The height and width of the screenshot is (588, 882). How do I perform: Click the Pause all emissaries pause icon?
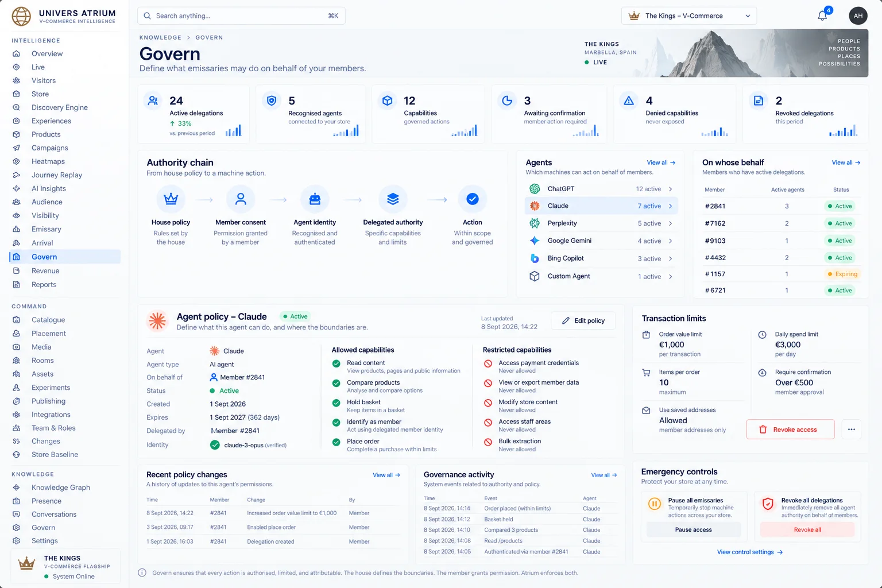pyautogui.click(x=654, y=504)
